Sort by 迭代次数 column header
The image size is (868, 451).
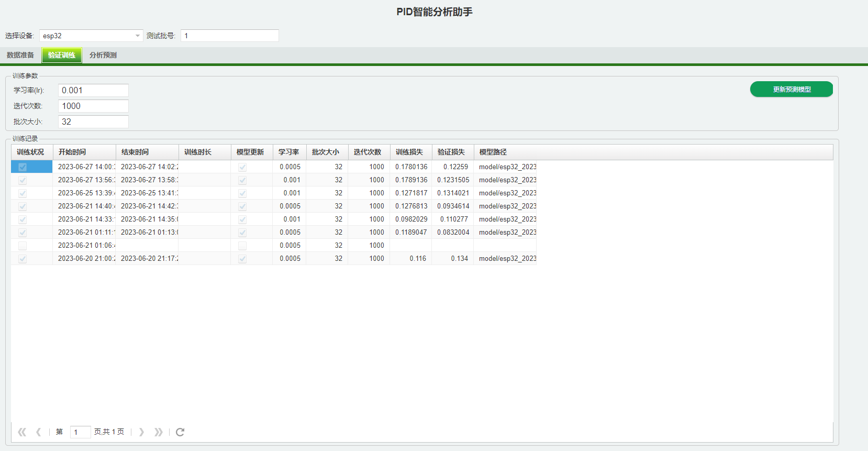[369, 152]
